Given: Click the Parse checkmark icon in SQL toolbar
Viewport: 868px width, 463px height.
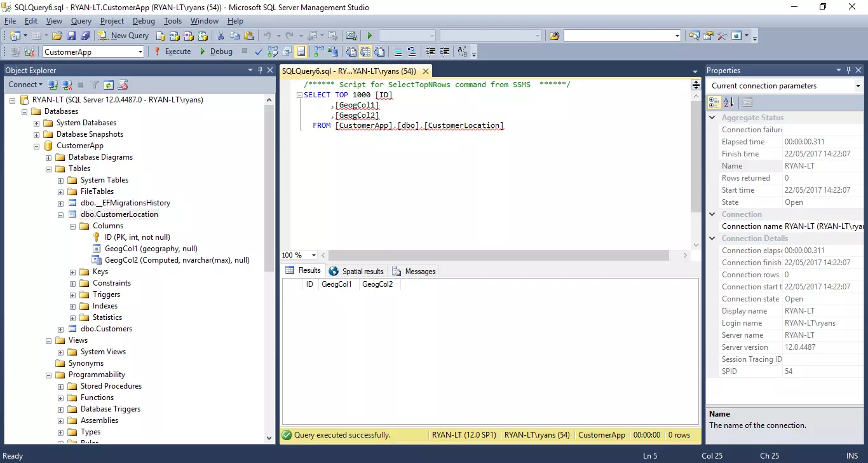Looking at the screenshot, I should (259, 52).
